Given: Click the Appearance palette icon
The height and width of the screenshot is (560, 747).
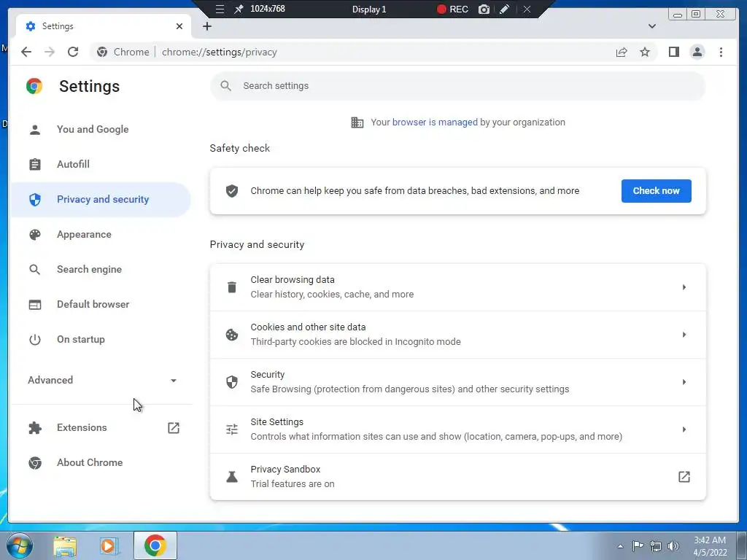Looking at the screenshot, I should (x=35, y=234).
